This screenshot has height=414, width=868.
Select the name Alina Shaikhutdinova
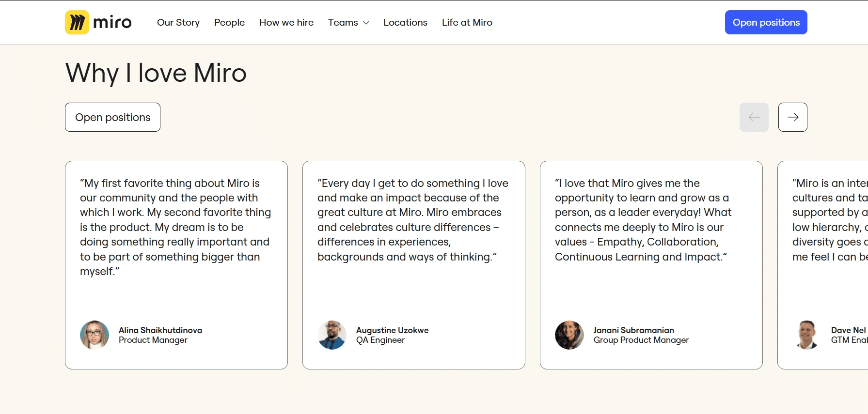[x=160, y=330]
